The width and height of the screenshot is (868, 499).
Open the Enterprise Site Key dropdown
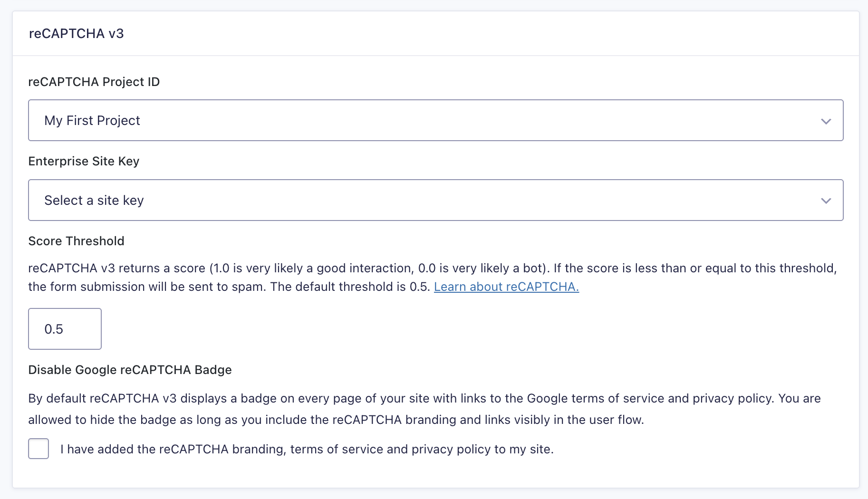pos(436,200)
